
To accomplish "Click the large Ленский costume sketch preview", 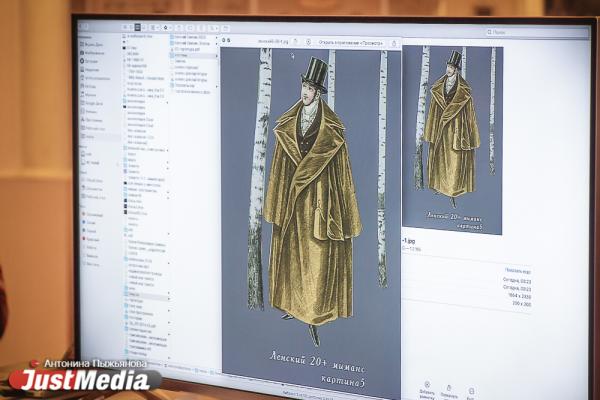I will [x=311, y=222].
